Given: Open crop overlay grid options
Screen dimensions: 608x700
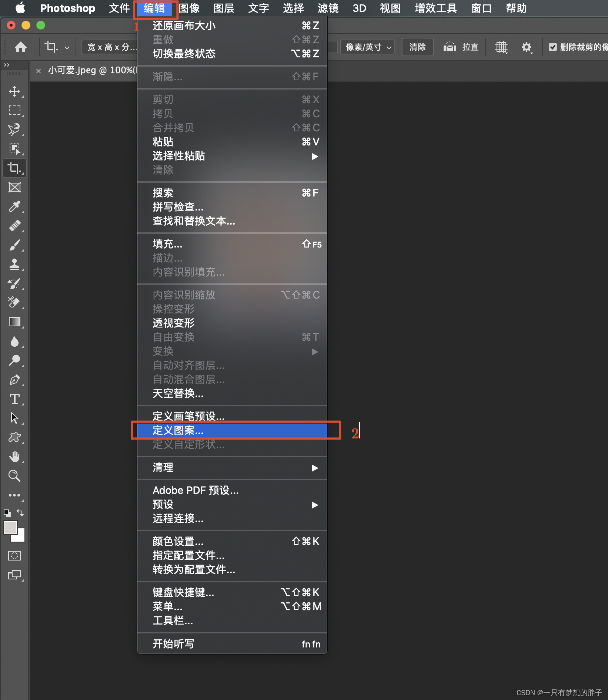Looking at the screenshot, I should (x=501, y=47).
